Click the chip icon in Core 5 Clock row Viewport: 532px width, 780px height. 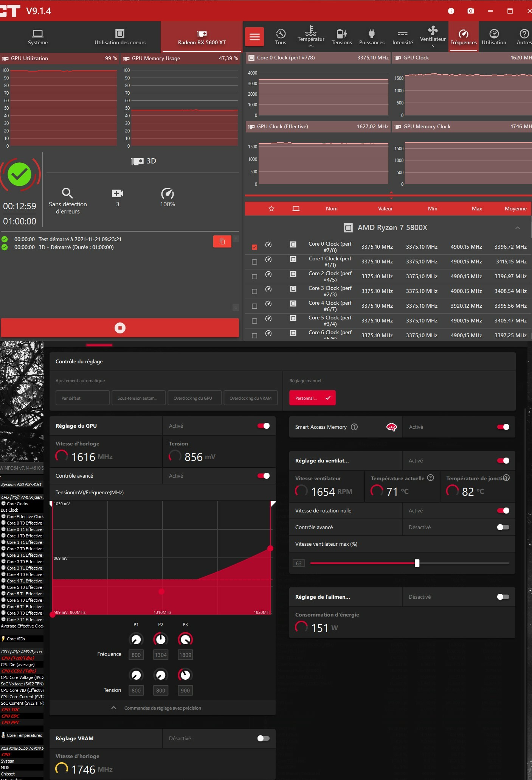tap(293, 318)
